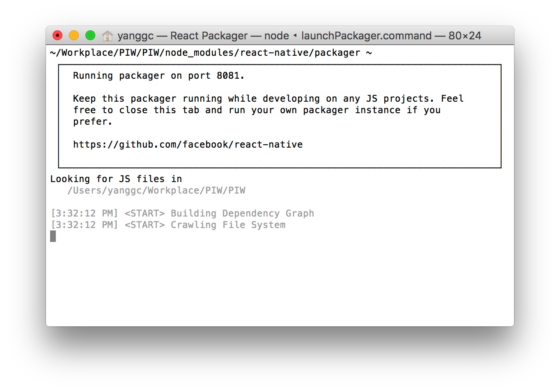Screen dimensions: 560x392
Task: Click the /Users/yanggc/Workplace/PIW/PIW path
Action: (x=156, y=191)
